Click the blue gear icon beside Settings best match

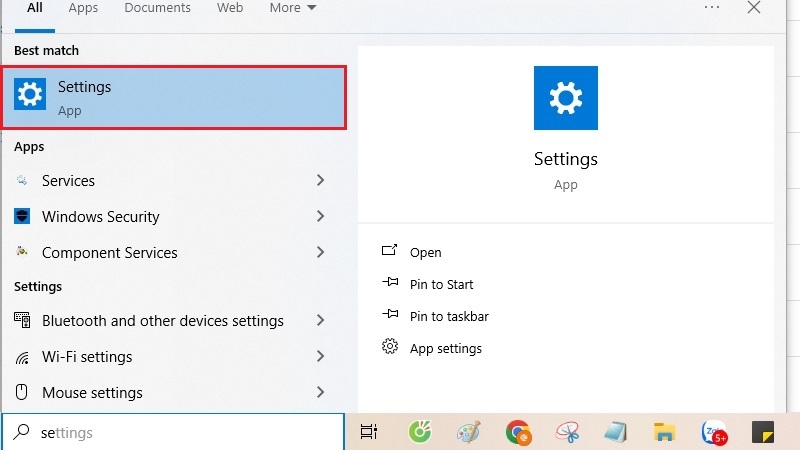(30, 94)
